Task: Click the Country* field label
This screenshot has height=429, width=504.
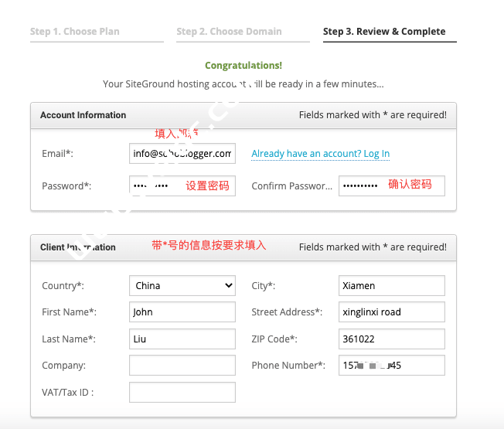Action: [63, 286]
